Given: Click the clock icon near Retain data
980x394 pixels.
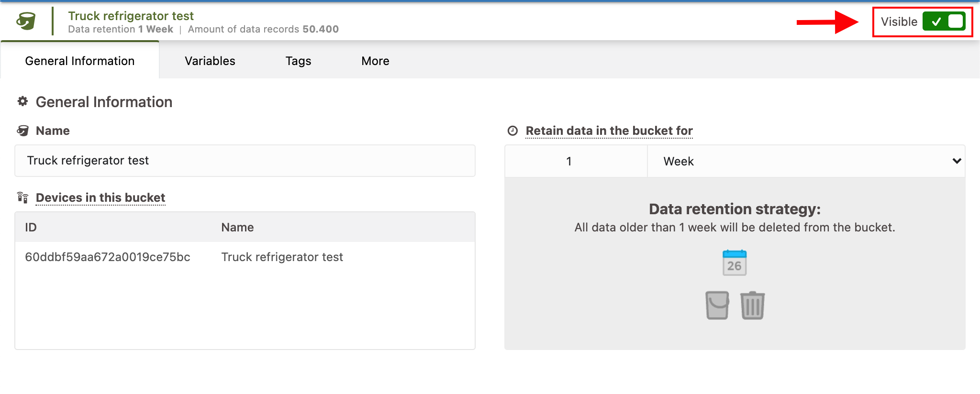Looking at the screenshot, I should coord(512,131).
